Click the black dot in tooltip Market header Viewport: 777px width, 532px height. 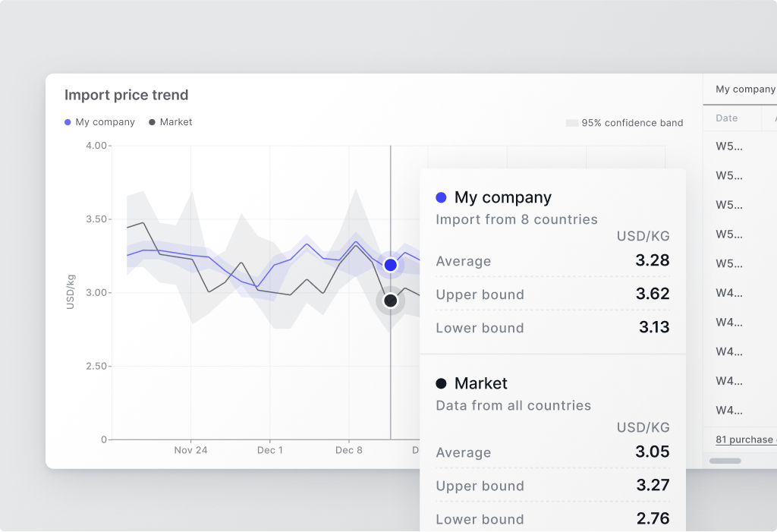(442, 383)
